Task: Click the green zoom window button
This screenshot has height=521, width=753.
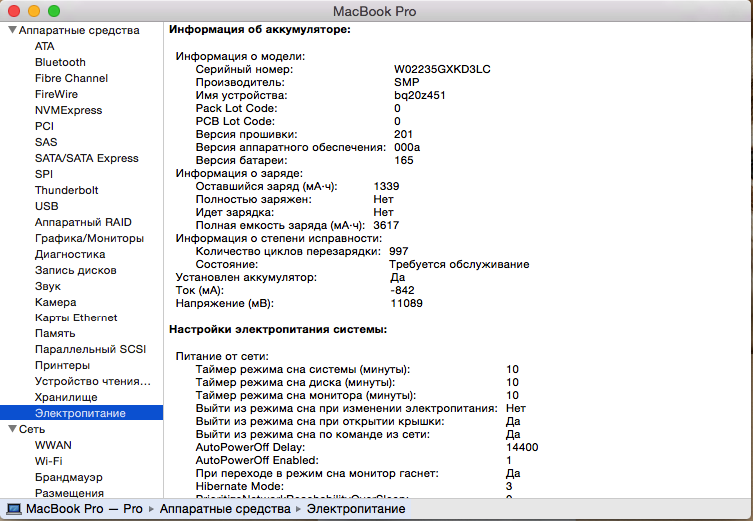Action: [x=54, y=11]
